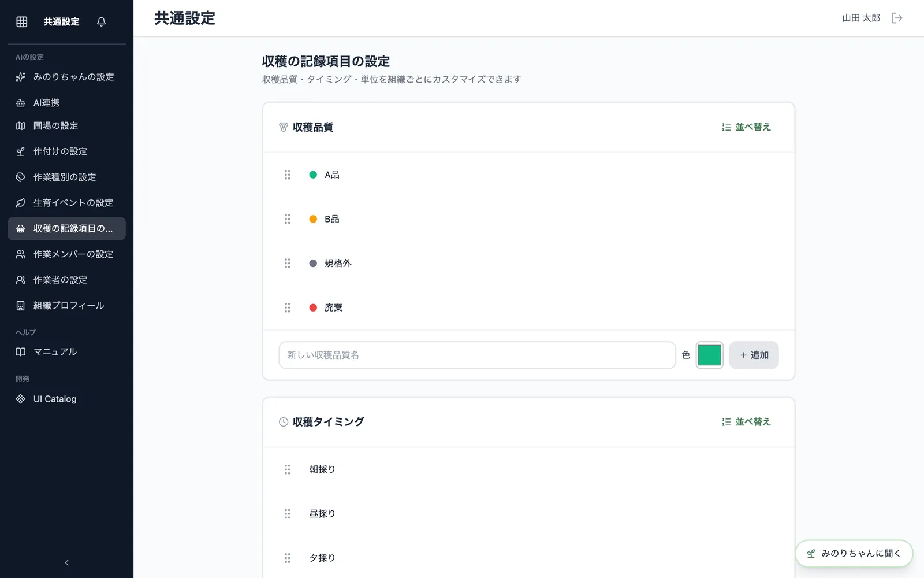
Task: Open 作付けの設定 page
Action: pos(66,151)
